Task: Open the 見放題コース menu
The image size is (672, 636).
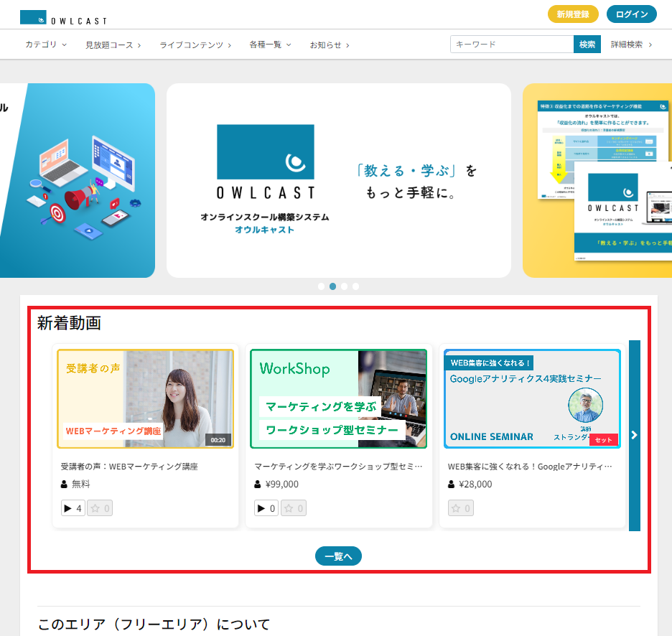Action: point(113,45)
